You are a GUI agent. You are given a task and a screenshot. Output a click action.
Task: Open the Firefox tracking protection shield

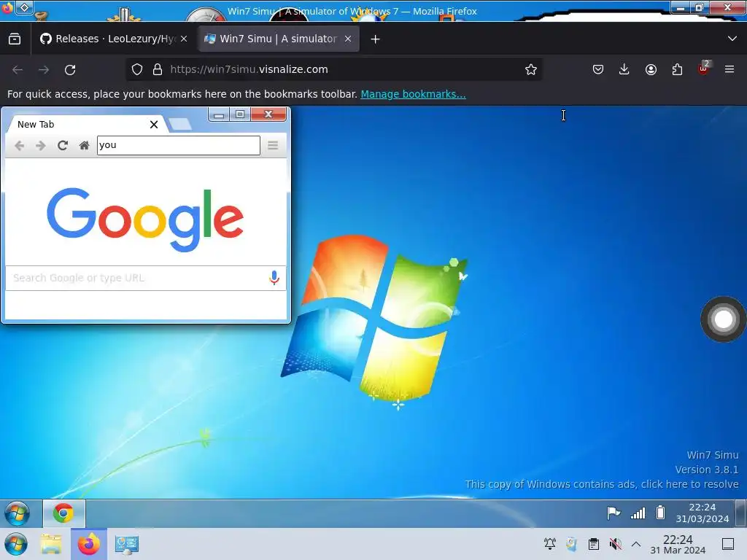(x=137, y=69)
